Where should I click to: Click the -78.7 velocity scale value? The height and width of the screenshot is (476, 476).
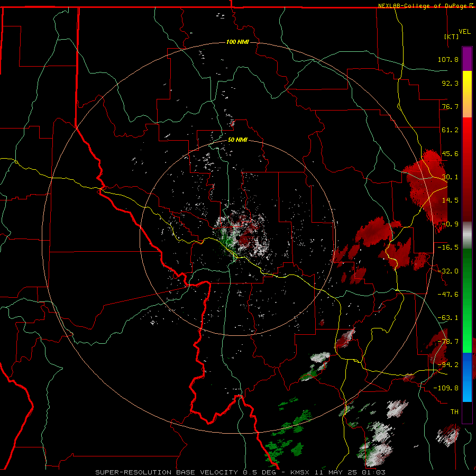coord(448,342)
